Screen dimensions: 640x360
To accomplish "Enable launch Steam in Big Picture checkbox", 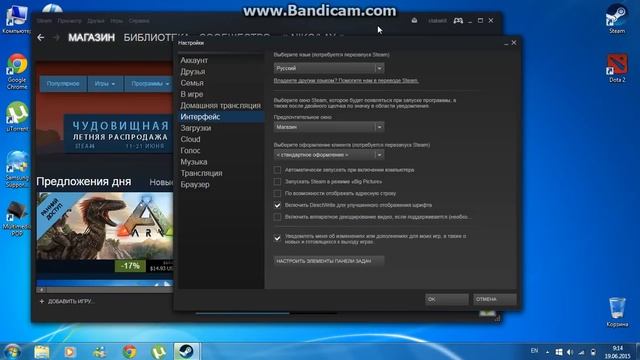I will tap(278, 182).
